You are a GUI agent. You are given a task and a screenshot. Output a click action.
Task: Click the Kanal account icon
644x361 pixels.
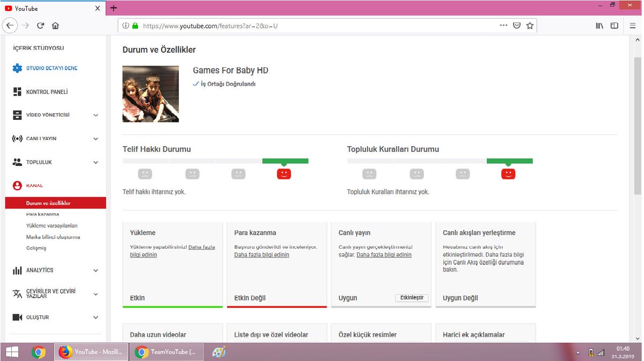coord(17,185)
